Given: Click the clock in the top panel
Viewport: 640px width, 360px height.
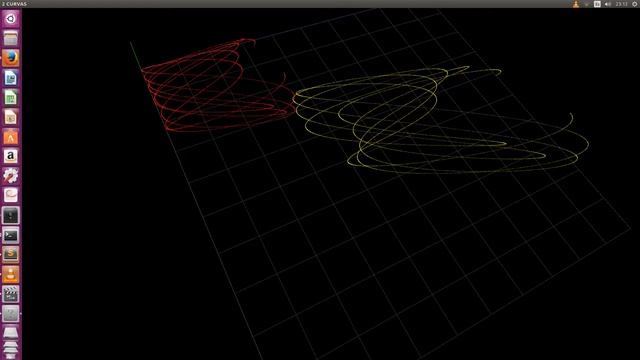Looking at the screenshot, I should (622, 4).
